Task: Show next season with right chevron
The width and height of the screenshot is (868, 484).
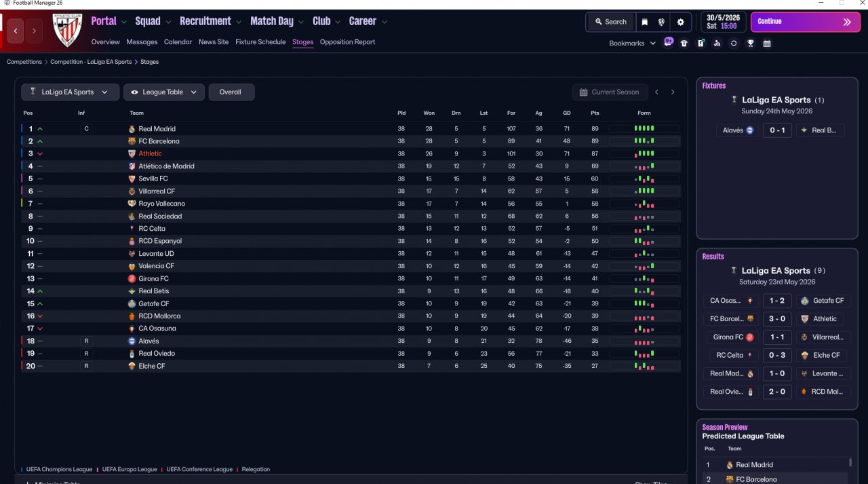Action: (673, 92)
